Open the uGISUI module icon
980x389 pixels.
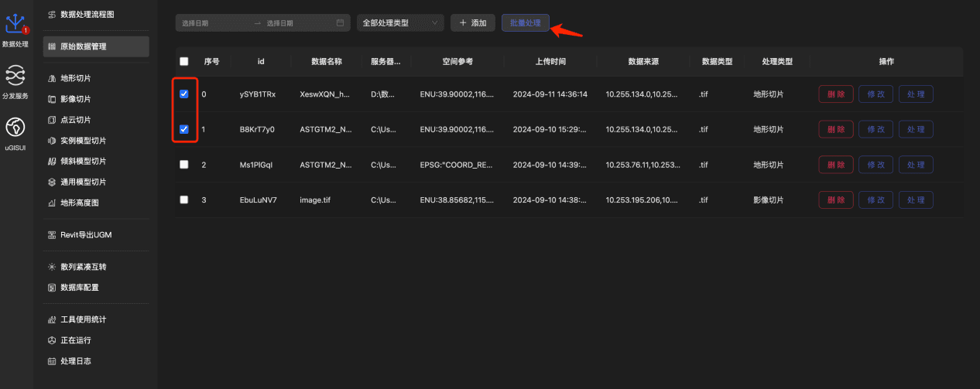pyautogui.click(x=15, y=126)
